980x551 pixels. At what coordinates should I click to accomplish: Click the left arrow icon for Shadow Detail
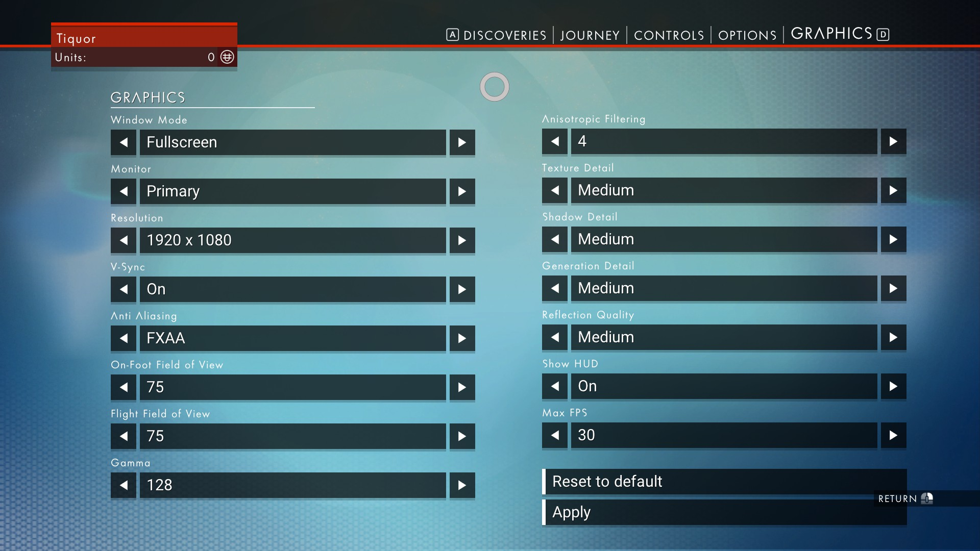[x=555, y=239]
